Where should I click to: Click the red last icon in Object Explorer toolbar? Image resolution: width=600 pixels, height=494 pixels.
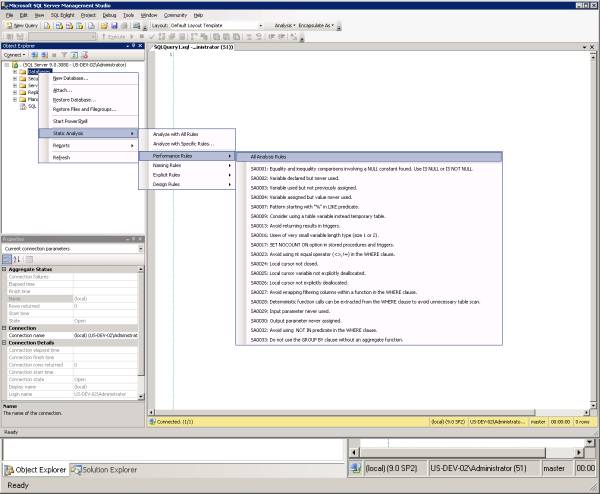click(x=85, y=55)
